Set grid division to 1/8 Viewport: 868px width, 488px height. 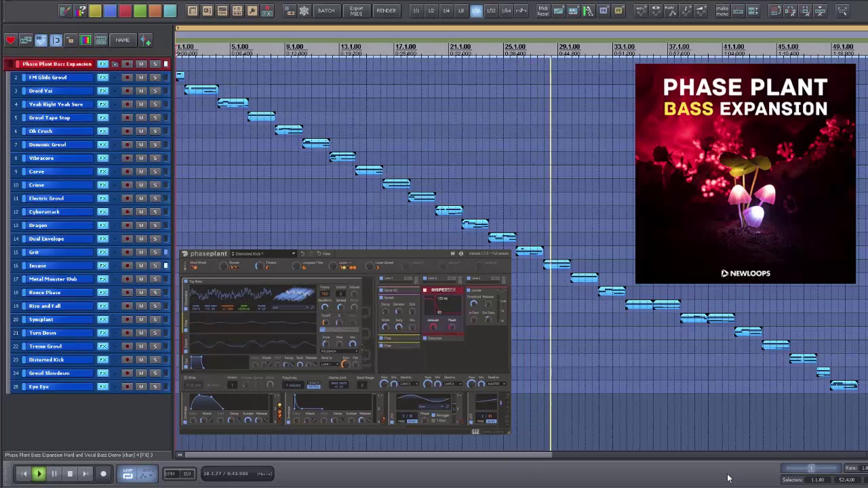coord(461,11)
